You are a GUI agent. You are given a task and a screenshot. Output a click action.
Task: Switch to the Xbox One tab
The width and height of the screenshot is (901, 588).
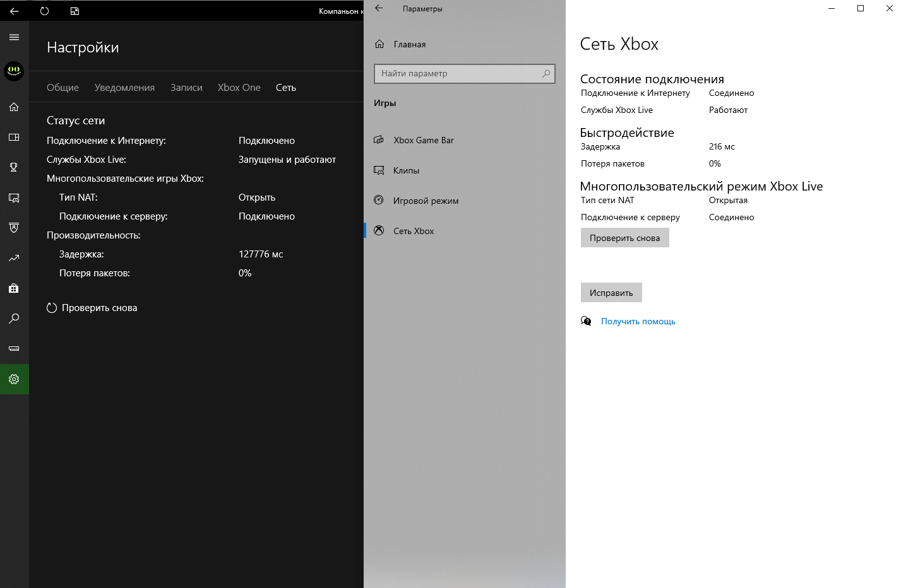tap(239, 88)
